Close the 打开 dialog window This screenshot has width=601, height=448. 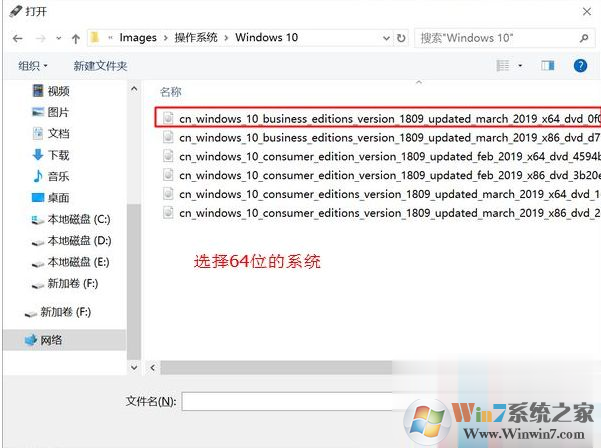point(586,11)
